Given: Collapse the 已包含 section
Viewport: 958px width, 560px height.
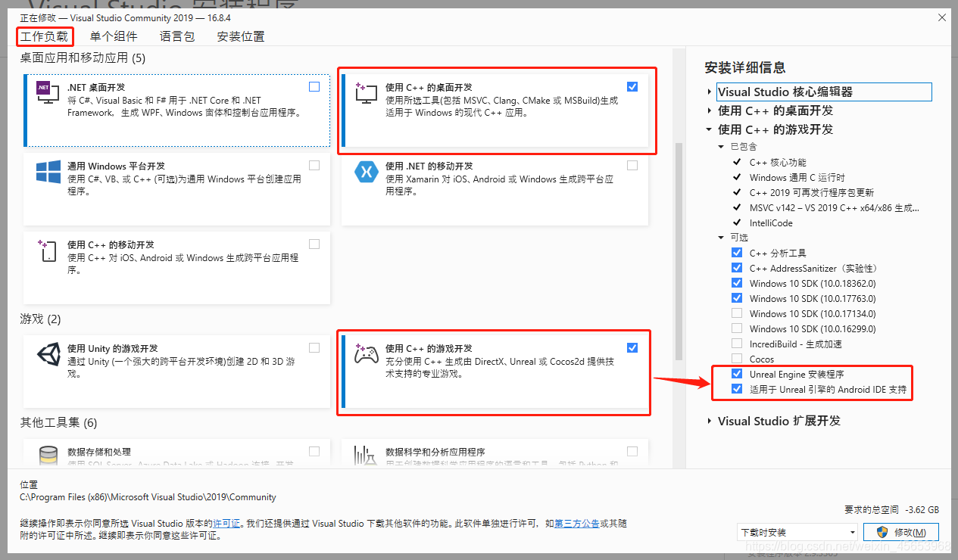Looking at the screenshot, I should pyautogui.click(x=722, y=147).
